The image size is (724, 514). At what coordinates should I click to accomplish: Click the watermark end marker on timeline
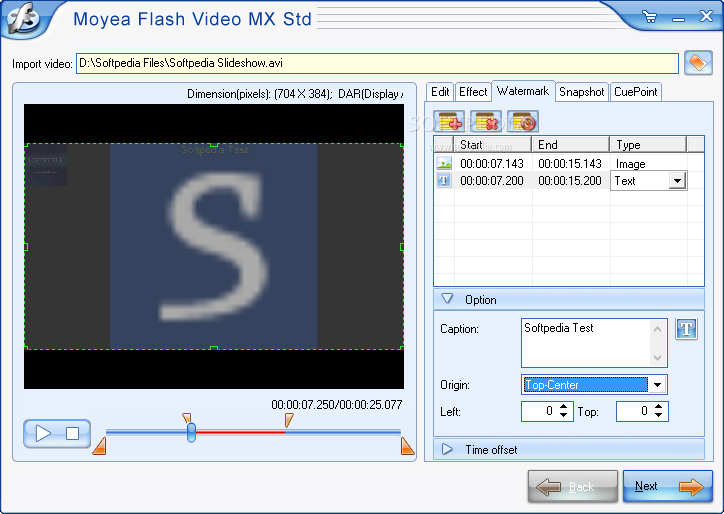[289, 420]
